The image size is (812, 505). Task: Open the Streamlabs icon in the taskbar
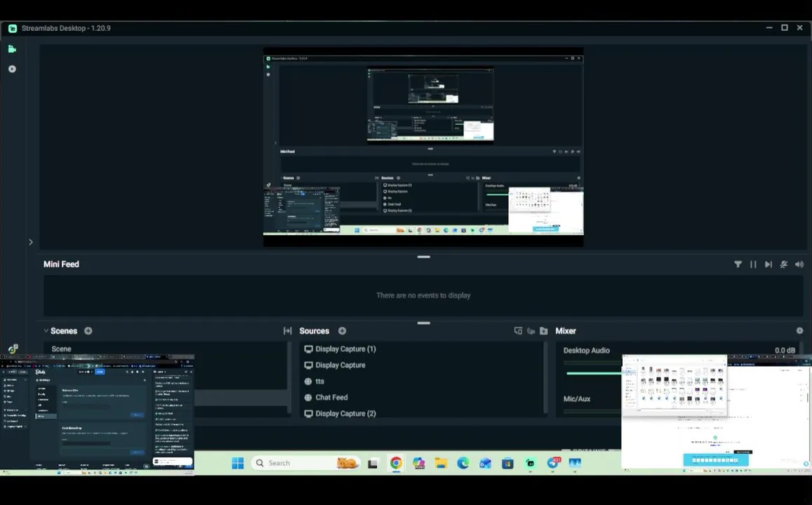tap(531, 463)
